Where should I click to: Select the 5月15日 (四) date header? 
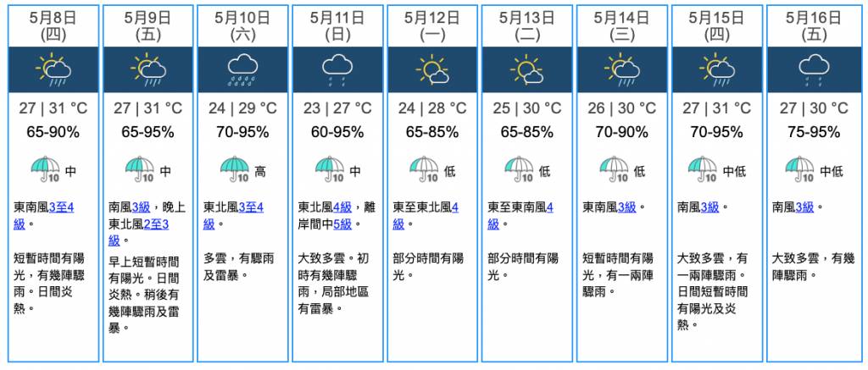click(x=717, y=26)
